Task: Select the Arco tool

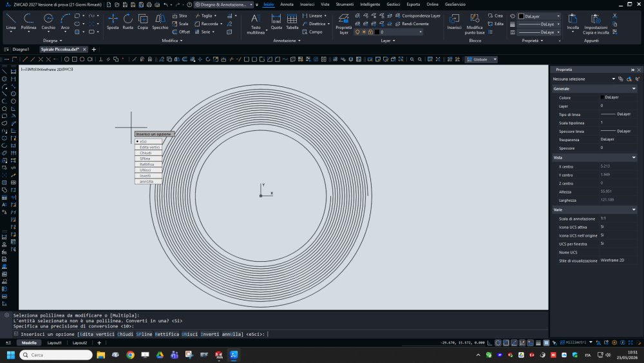Action: [65, 21]
